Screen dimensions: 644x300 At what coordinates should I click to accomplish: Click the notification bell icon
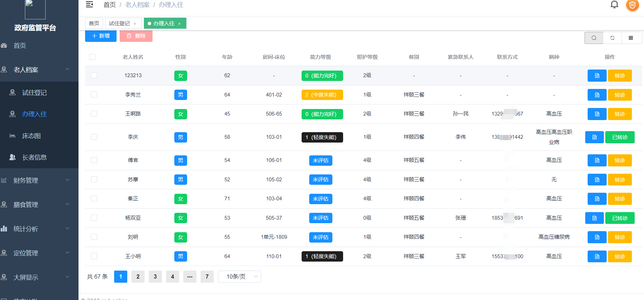pos(614,5)
